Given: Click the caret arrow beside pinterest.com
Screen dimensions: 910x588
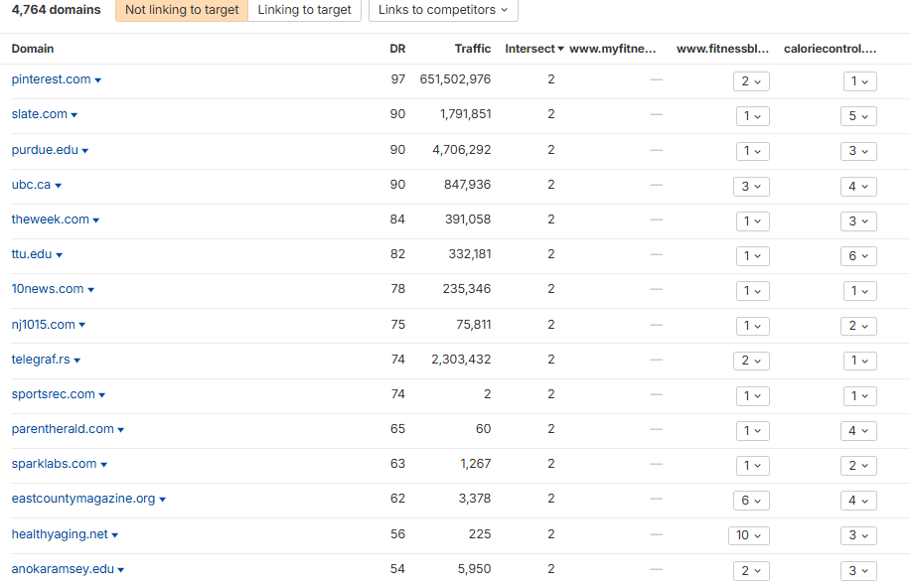Looking at the screenshot, I should point(98,80).
